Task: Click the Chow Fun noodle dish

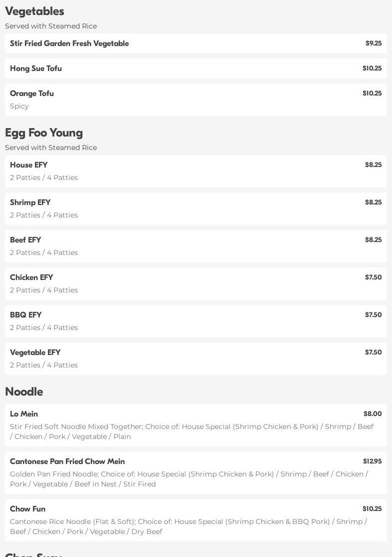Action: (28, 509)
